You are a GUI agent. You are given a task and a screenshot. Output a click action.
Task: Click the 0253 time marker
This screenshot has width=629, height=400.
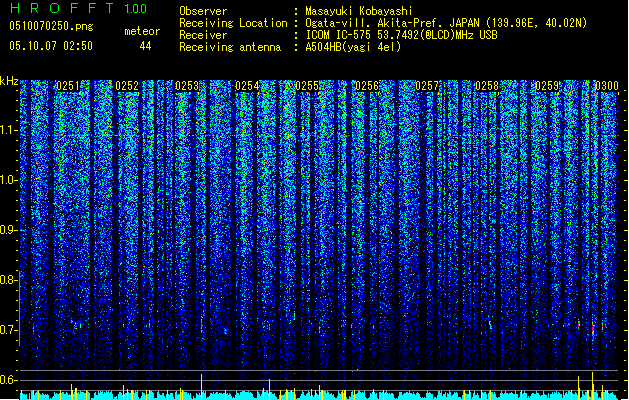pos(187,86)
